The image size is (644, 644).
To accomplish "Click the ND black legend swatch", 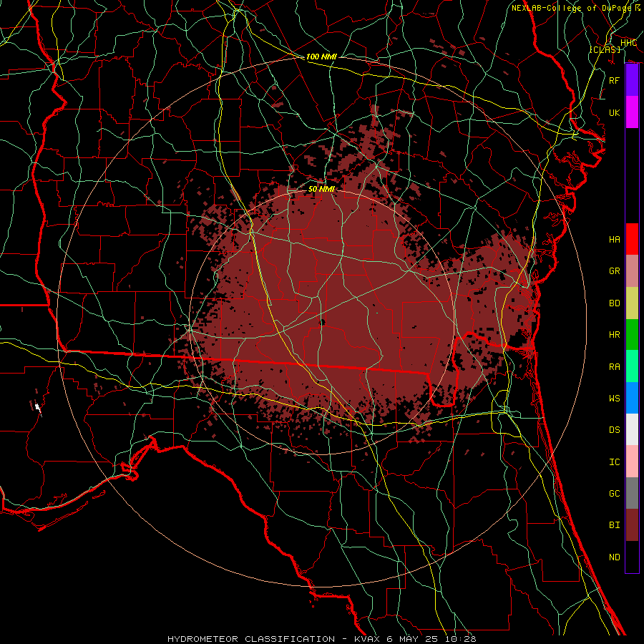I will tap(632, 557).
